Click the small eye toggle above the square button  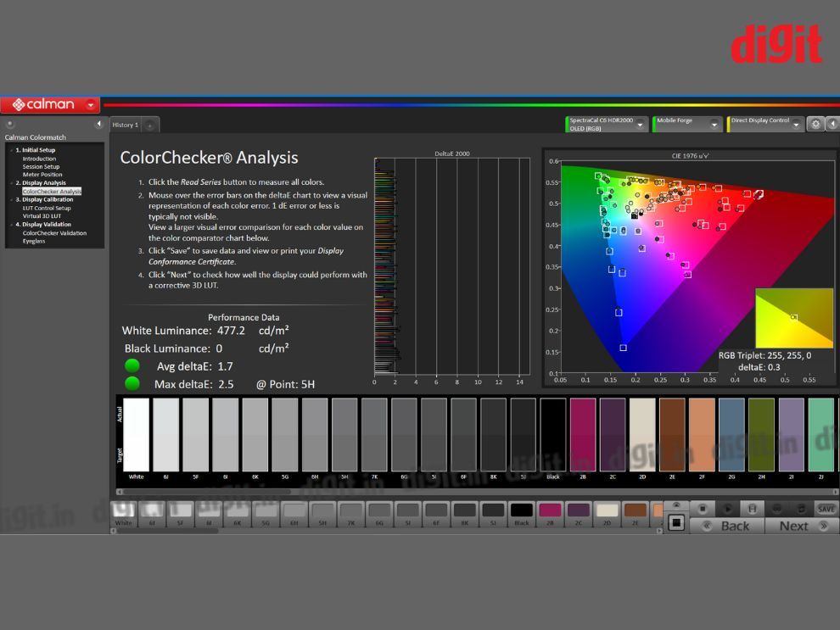click(676, 505)
